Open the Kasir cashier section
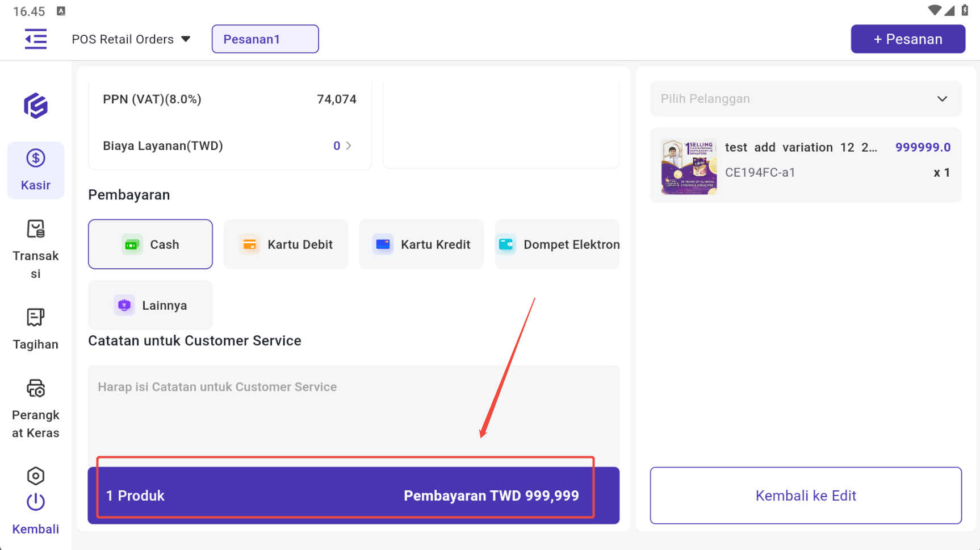Image resolution: width=980 pixels, height=550 pixels. click(36, 170)
